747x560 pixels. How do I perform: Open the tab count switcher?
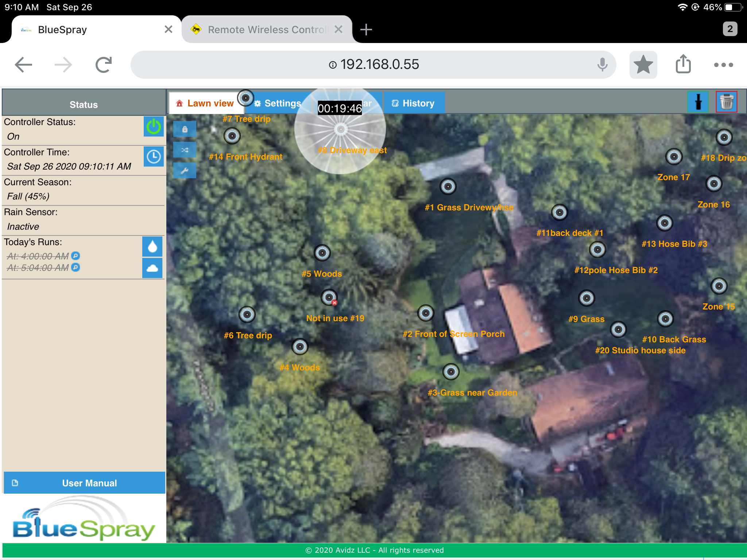coord(730,29)
